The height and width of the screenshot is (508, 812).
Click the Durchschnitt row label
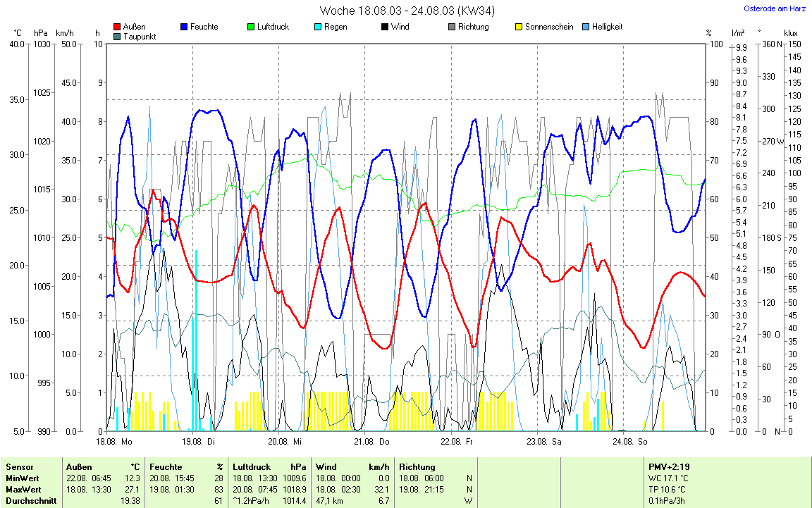(30, 501)
